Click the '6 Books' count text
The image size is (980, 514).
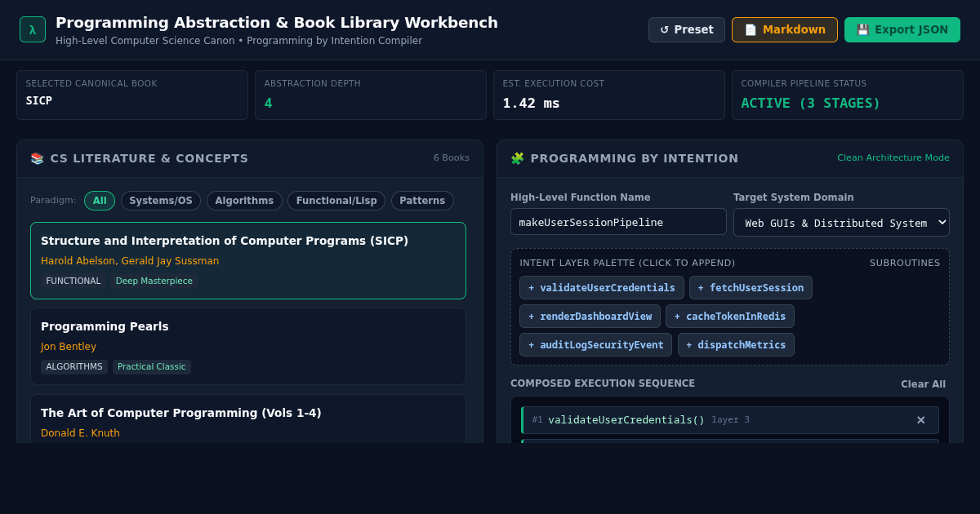[x=452, y=158]
